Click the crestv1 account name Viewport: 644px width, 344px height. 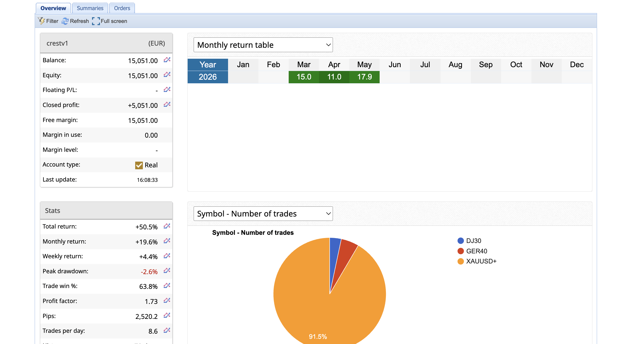coord(57,43)
